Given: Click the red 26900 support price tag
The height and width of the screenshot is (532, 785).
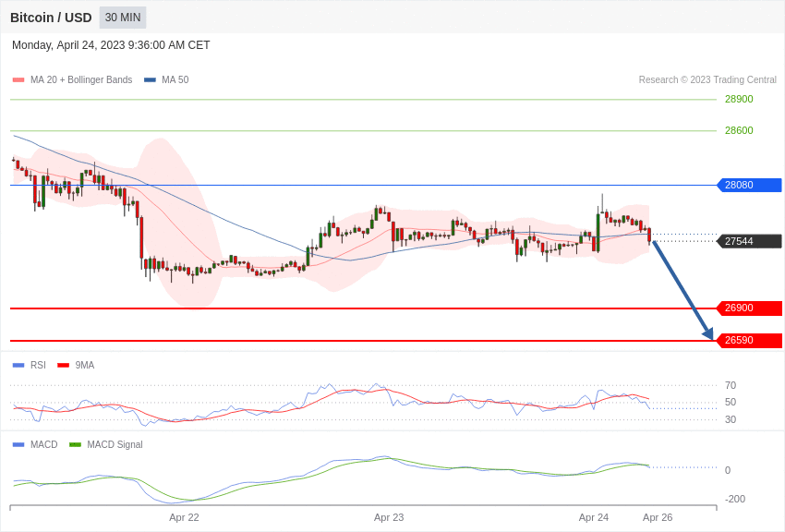Looking at the screenshot, I should click(x=750, y=308).
